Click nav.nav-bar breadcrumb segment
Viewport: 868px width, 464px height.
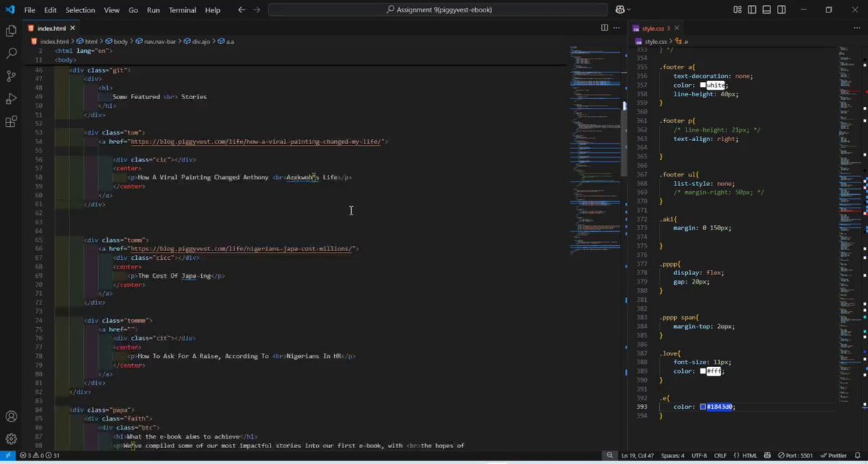point(159,41)
